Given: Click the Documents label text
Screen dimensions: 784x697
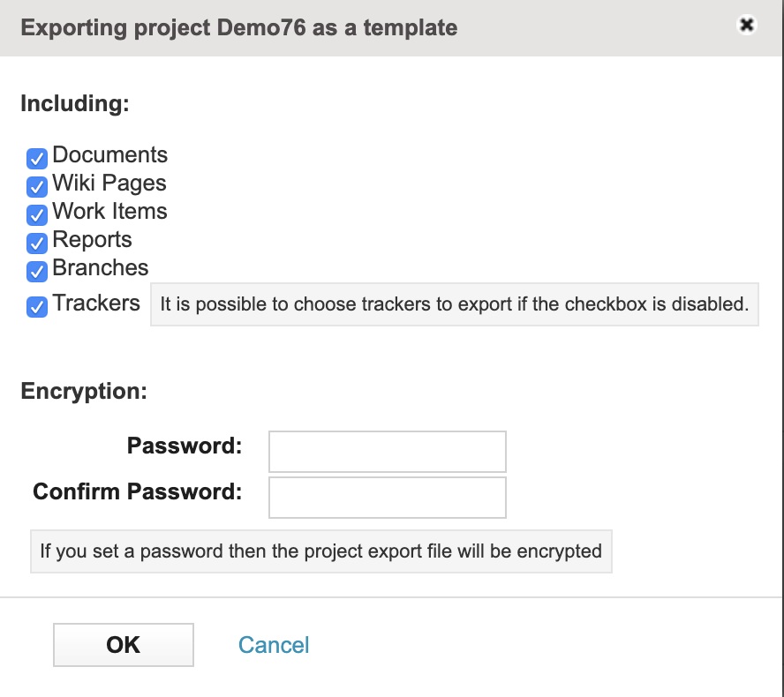Looking at the screenshot, I should 110,155.
